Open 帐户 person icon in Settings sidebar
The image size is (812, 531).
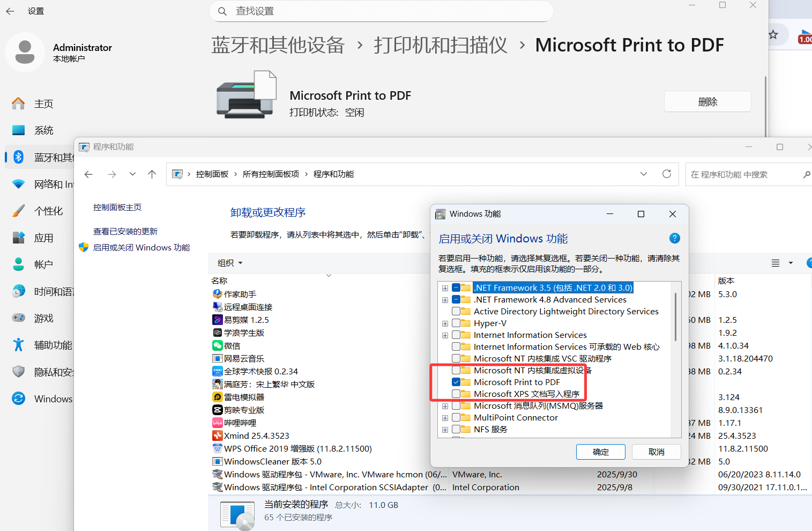[18, 264]
